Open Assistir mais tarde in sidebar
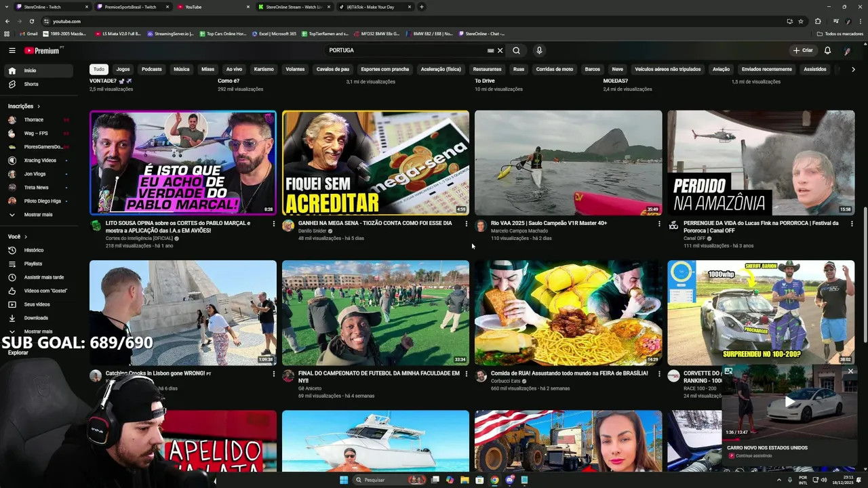The width and height of the screenshot is (868, 488). [x=39, y=277]
